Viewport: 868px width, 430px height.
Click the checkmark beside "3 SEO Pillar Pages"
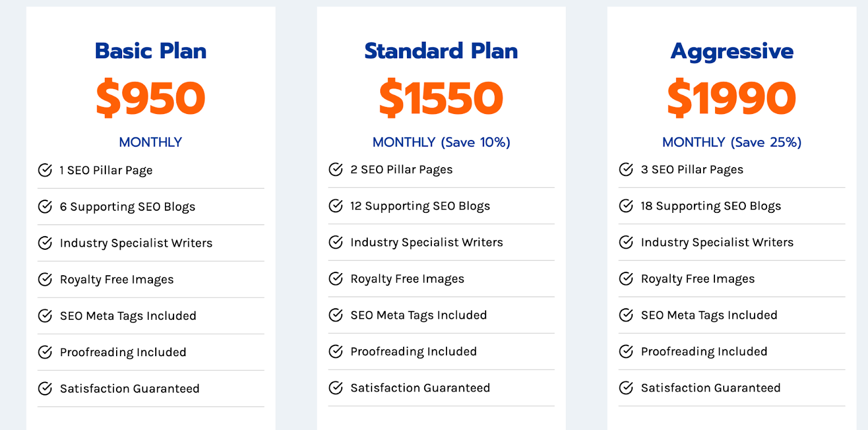point(626,169)
